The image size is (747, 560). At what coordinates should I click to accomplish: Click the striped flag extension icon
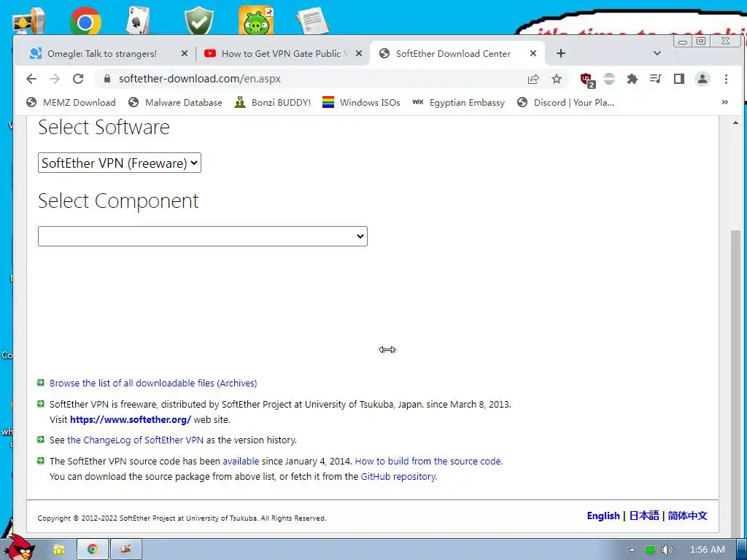pos(609,79)
